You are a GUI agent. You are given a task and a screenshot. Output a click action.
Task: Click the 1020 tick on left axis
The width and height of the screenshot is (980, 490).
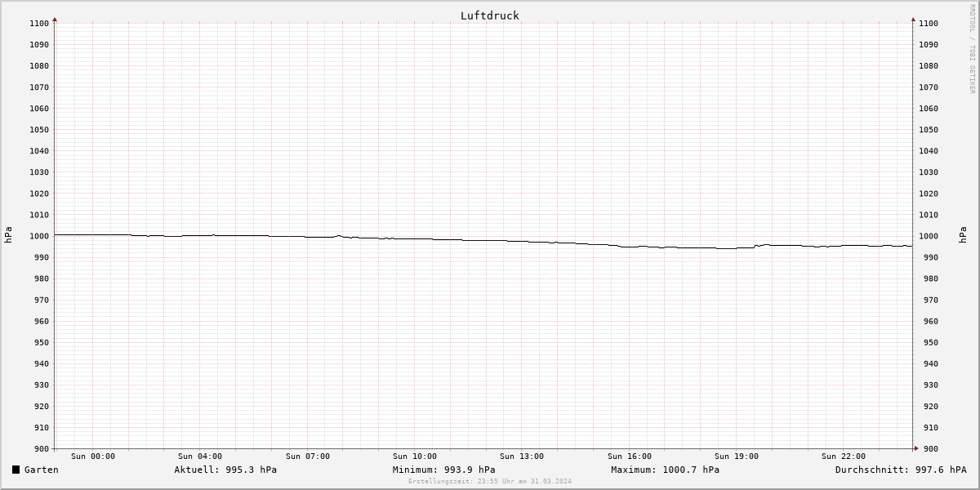coord(39,194)
